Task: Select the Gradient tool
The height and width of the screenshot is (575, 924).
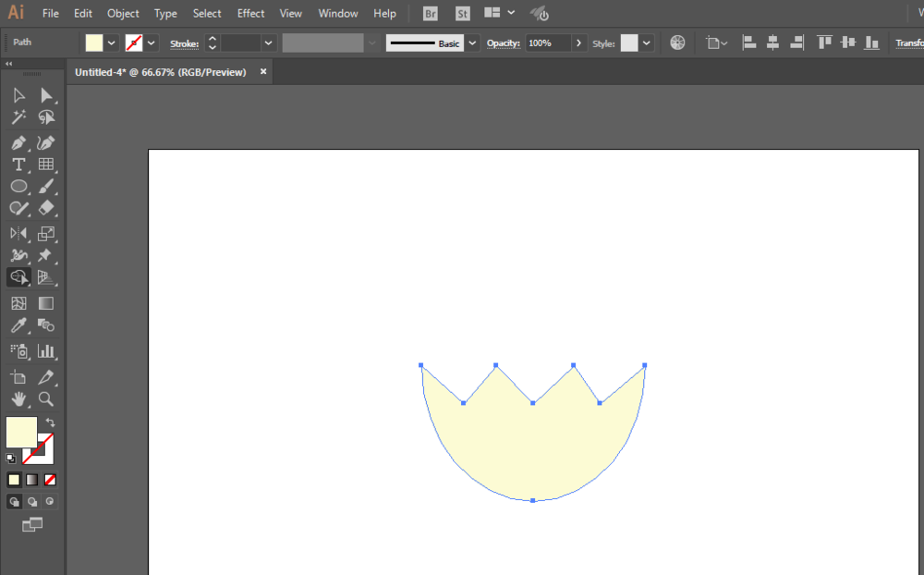Action: tap(46, 303)
